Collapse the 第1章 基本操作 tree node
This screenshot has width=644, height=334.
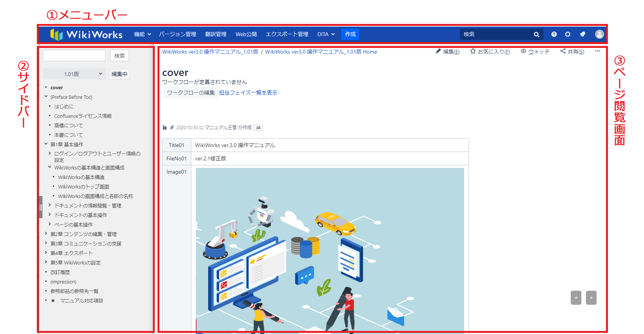click(x=46, y=144)
